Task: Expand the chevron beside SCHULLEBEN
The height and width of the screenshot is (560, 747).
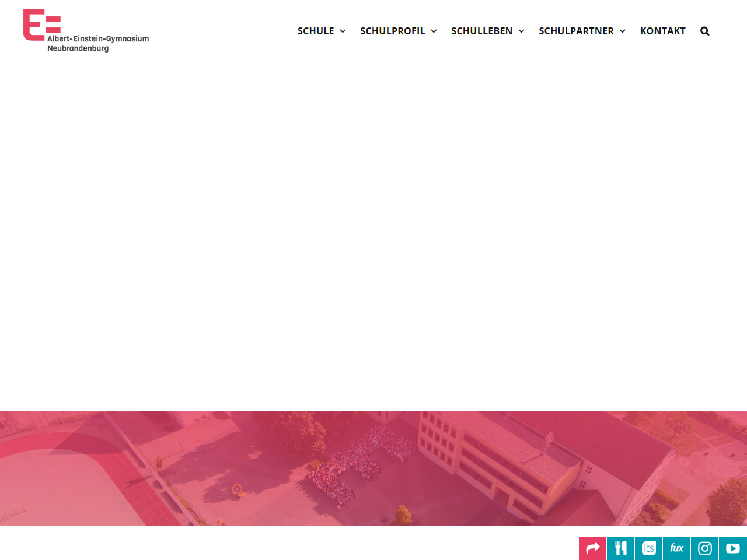Action: [521, 32]
